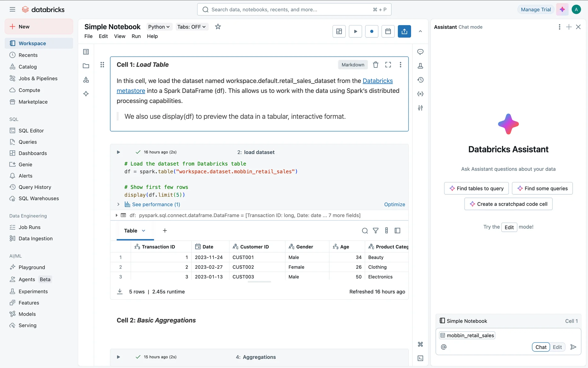Open the Run menu
Screen dimensions: 588x368
click(136, 36)
